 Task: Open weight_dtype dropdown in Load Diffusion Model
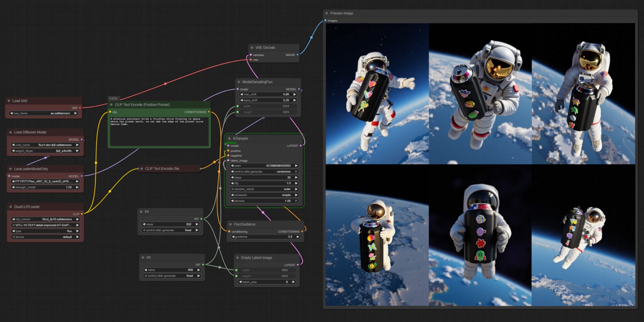44,151
